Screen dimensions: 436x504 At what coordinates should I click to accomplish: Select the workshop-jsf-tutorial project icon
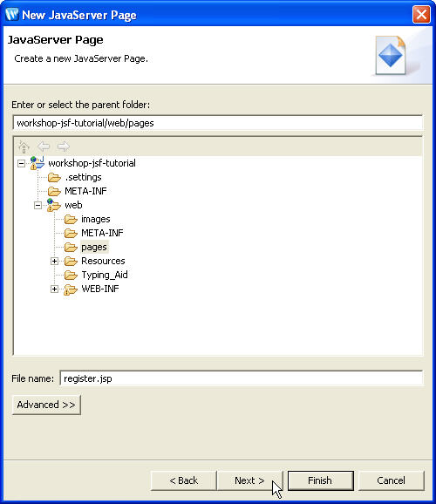point(37,163)
